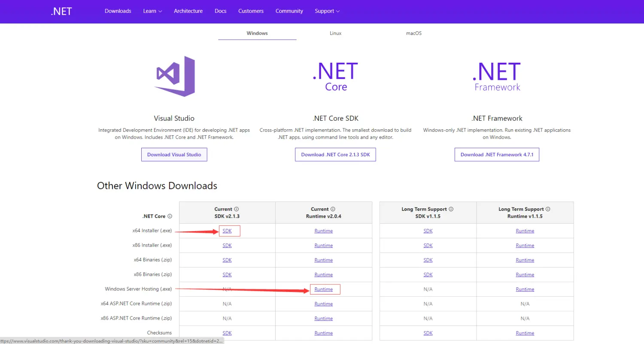Download Current Runtime Windows Server Hosting
Viewport: 644px width, 344px height.
[324, 289]
